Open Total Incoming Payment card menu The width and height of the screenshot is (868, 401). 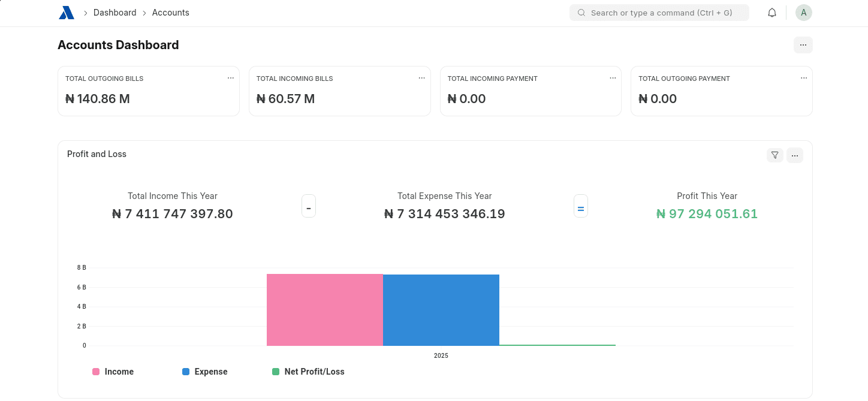pos(613,78)
